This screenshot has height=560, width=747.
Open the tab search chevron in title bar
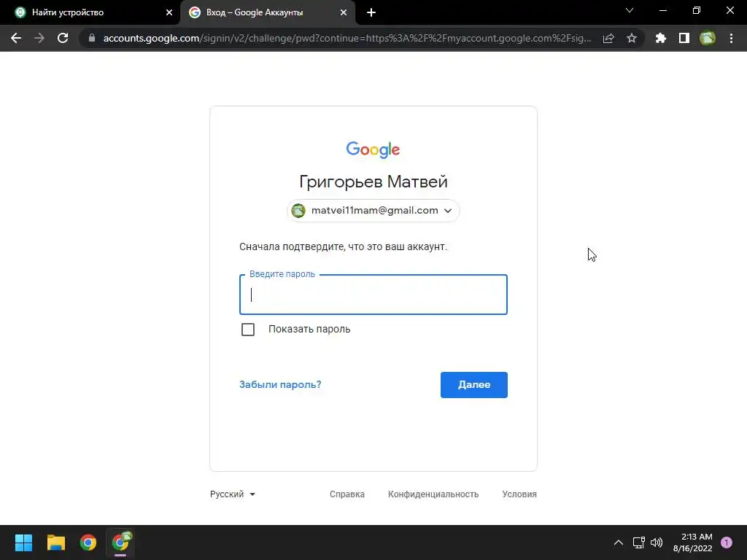click(x=630, y=10)
